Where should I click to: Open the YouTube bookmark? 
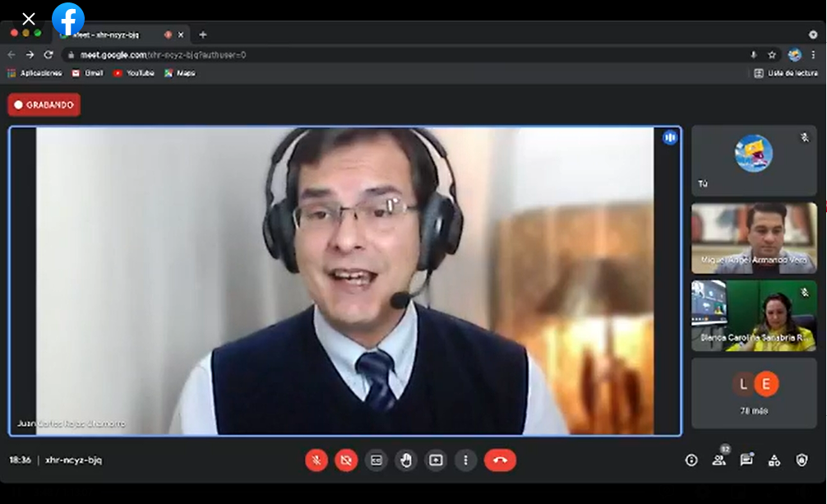[x=133, y=73]
